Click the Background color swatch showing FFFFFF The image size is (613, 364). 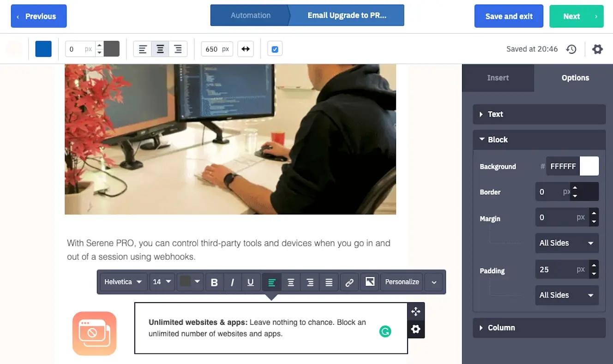click(589, 166)
